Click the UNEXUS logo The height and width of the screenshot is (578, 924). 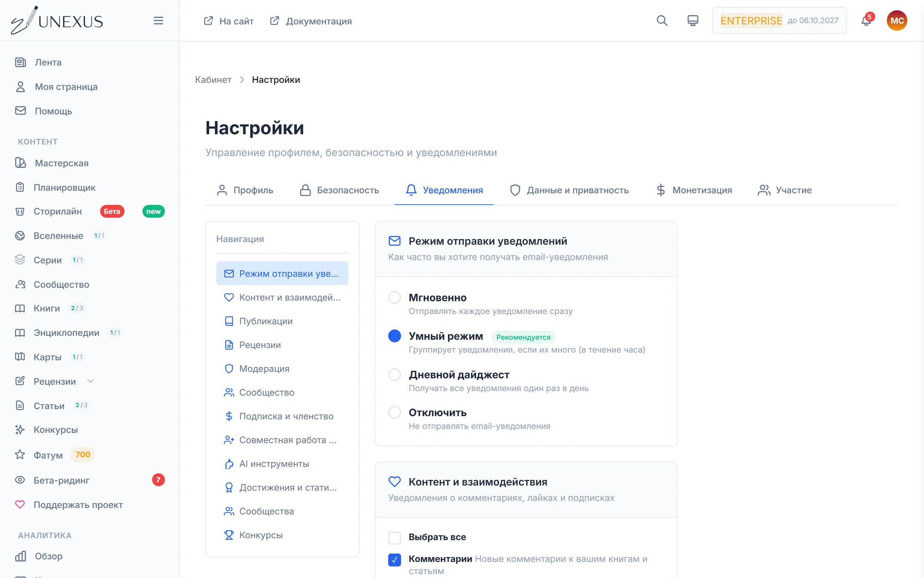point(57,20)
